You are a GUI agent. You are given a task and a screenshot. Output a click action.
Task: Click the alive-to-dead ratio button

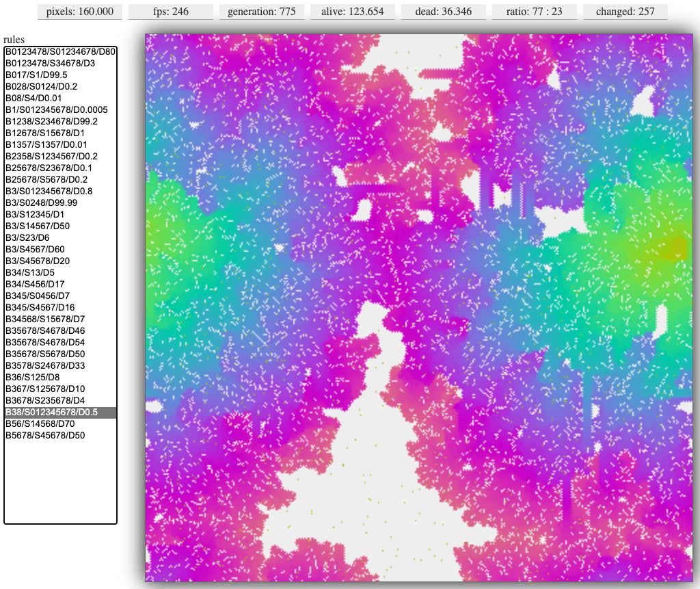pos(534,12)
